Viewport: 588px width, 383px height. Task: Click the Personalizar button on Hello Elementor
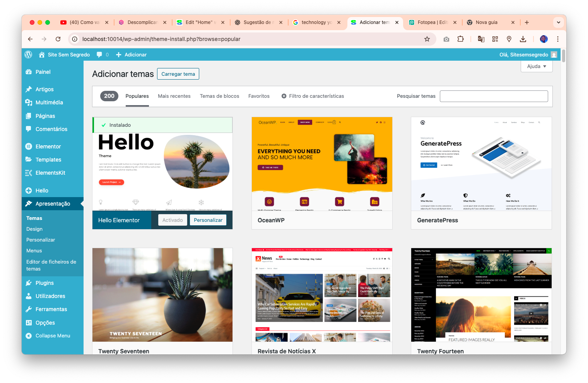[208, 220]
